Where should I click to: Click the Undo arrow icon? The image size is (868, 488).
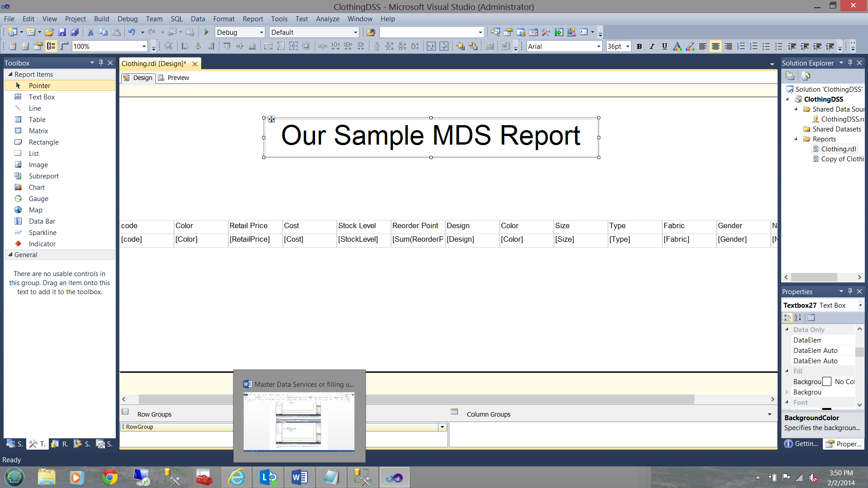tap(132, 32)
